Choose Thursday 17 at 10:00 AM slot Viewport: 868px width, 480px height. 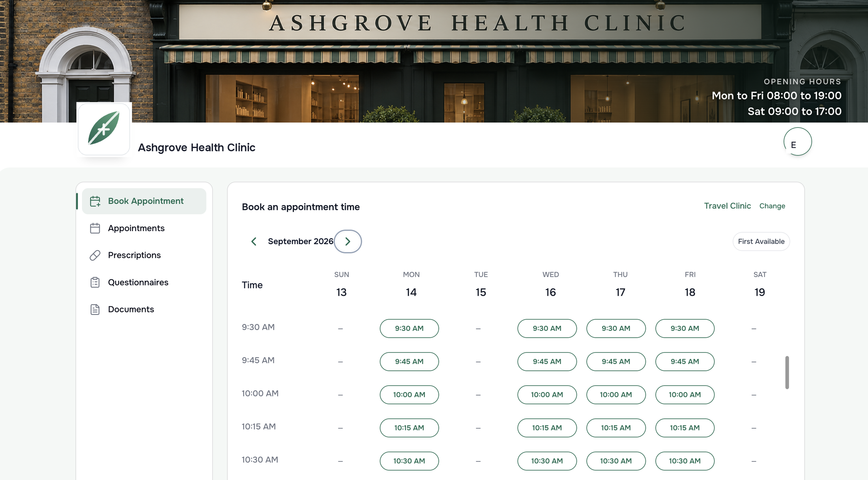(x=616, y=395)
